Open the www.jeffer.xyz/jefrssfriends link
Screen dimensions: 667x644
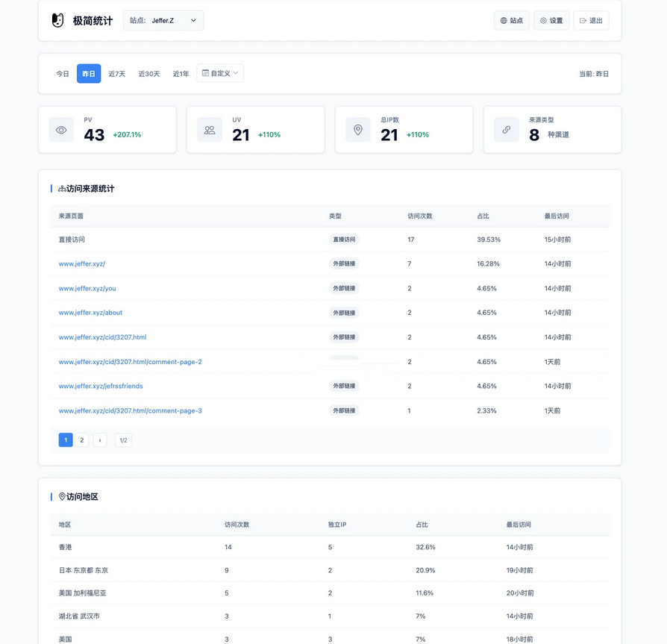pos(101,386)
